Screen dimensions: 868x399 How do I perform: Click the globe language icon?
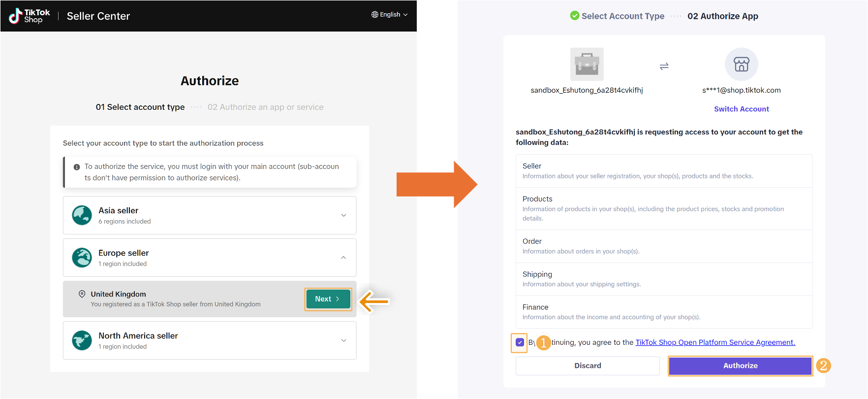click(375, 15)
